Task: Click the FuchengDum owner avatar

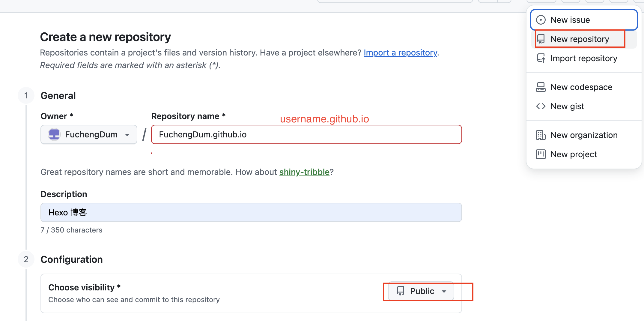Action: point(54,134)
